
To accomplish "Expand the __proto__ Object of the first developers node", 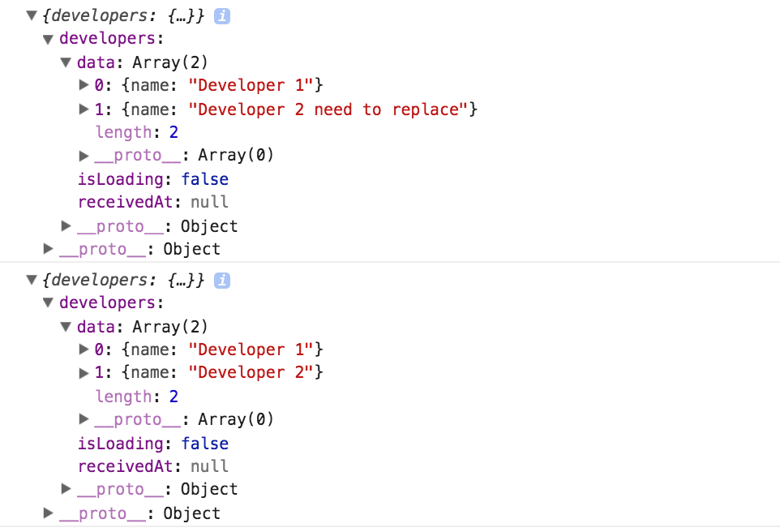I will [x=66, y=225].
